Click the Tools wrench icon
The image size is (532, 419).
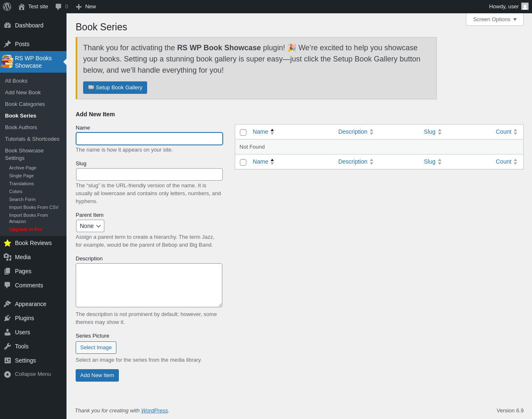click(x=7, y=346)
